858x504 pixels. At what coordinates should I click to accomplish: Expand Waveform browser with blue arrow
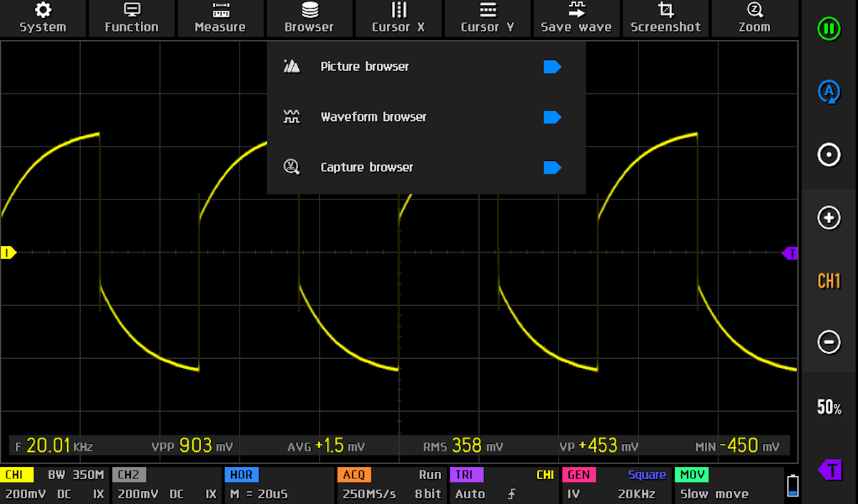(552, 117)
